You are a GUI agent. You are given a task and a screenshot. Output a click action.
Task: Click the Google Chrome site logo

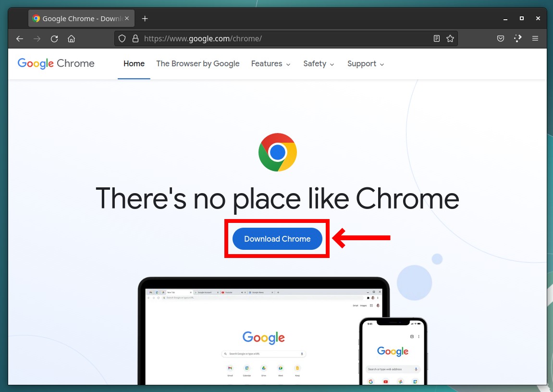(56, 63)
